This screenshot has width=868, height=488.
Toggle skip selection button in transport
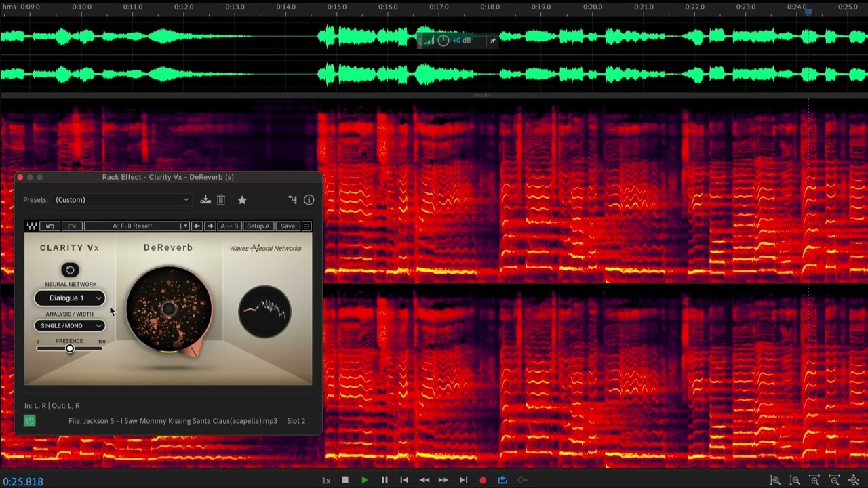click(524, 480)
